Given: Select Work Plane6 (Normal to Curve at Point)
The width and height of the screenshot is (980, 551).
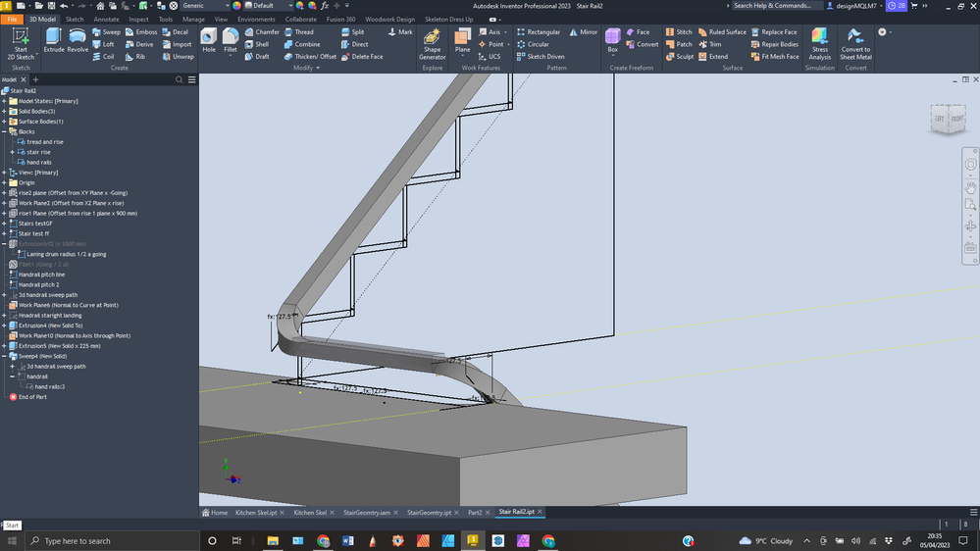Looking at the screenshot, I should 63,305.
